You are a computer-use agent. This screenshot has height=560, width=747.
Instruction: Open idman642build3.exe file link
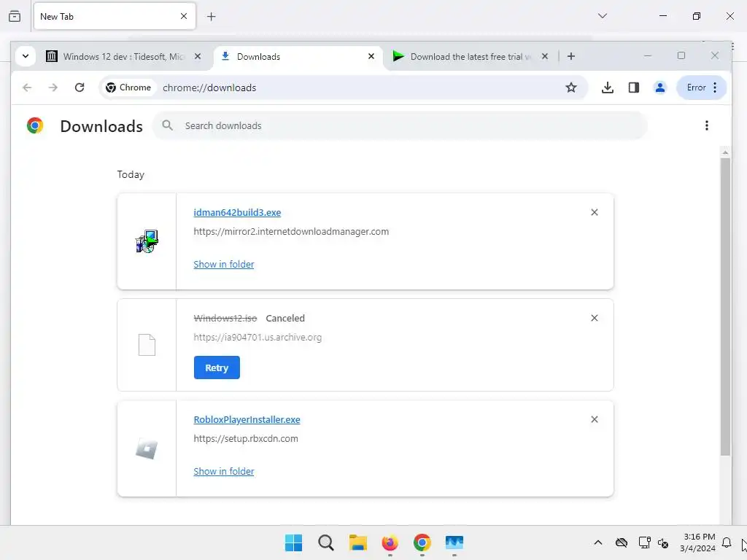[x=237, y=213]
